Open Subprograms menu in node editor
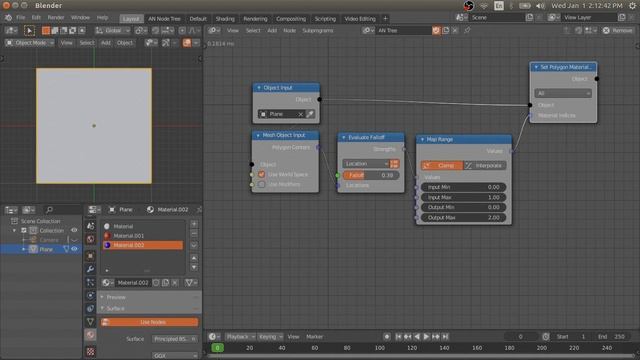Viewport: 640px width, 360px height. pyautogui.click(x=318, y=31)
